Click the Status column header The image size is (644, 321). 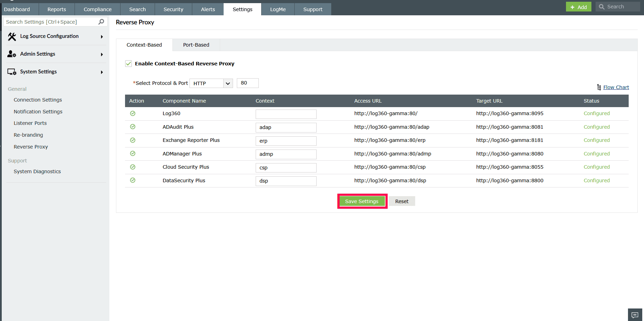point(591,101)
